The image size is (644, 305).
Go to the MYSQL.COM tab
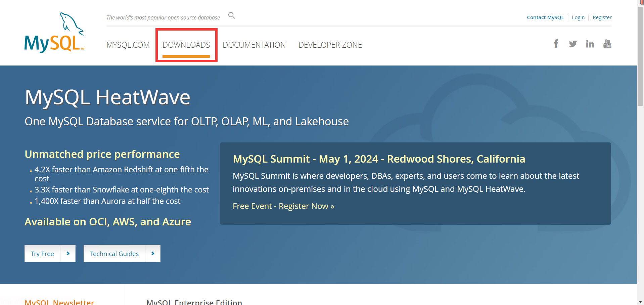click(128, 45)
